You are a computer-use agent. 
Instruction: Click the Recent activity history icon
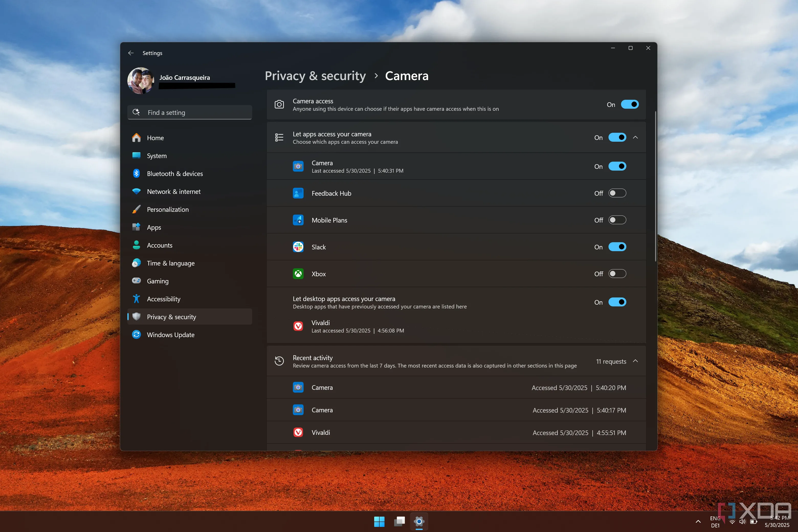tap(279, 361)
